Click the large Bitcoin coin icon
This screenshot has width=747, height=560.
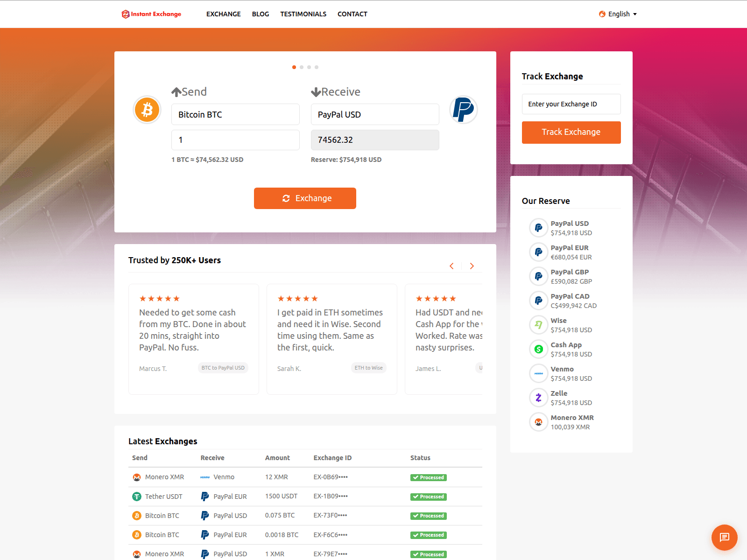pos(147,110)
